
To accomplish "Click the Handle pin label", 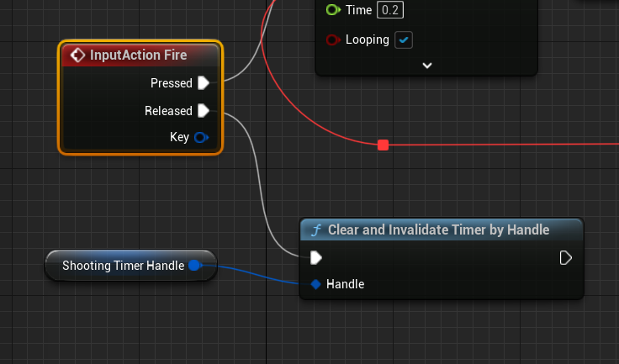I will 346,284.
